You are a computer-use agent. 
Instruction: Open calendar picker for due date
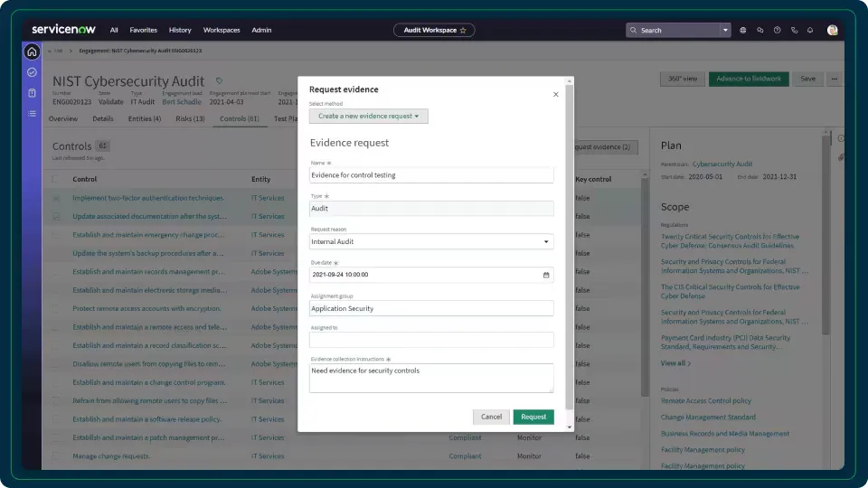546,275
